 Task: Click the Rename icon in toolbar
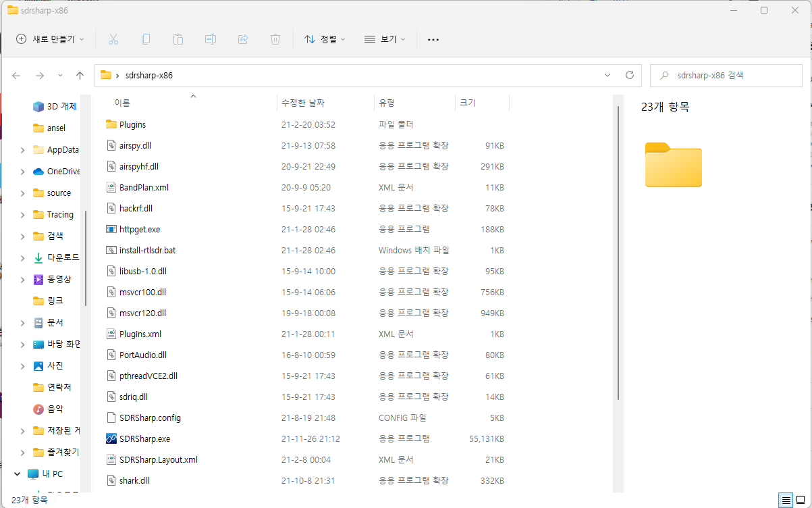(211, 39)
